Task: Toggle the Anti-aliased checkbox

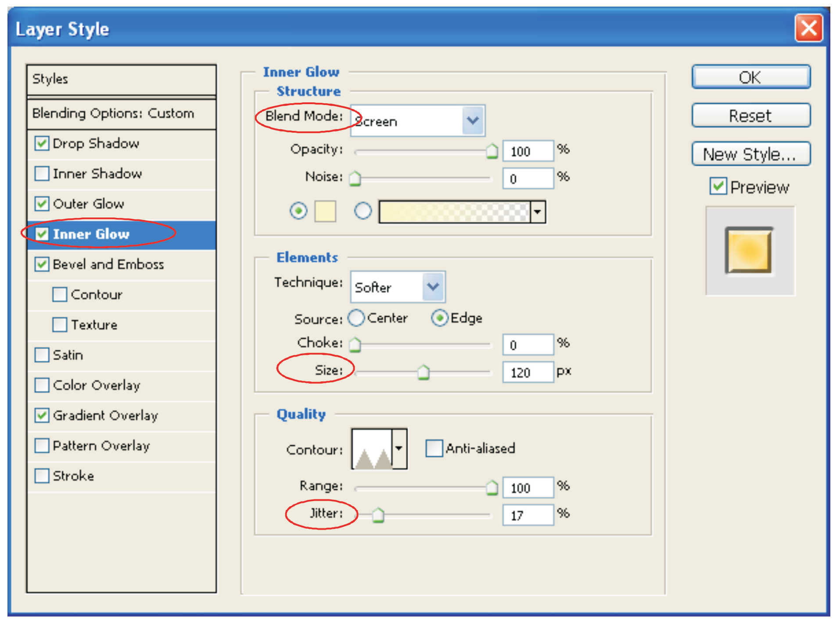Action: tap(434, 448)
